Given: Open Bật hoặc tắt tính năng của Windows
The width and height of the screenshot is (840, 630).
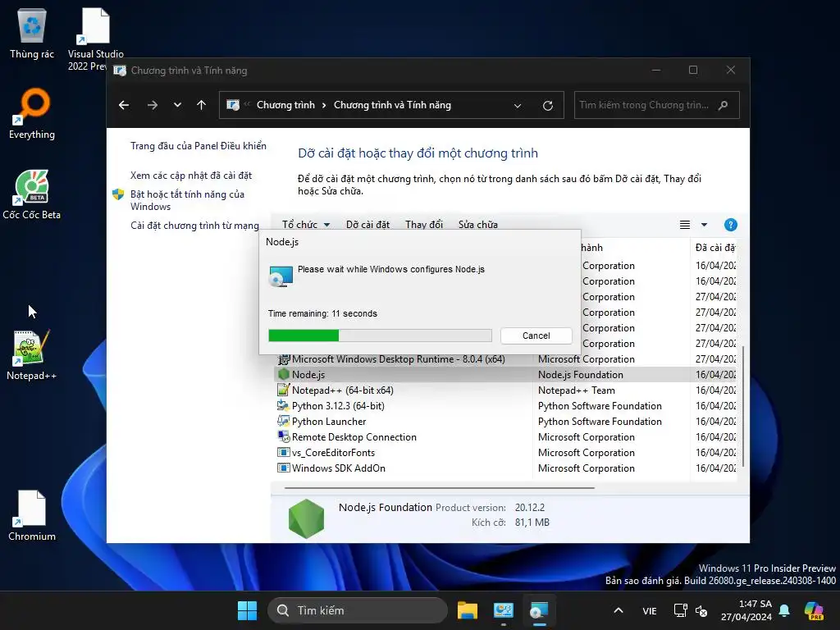Looking at the screenshot, I should (x=187, y=200).
